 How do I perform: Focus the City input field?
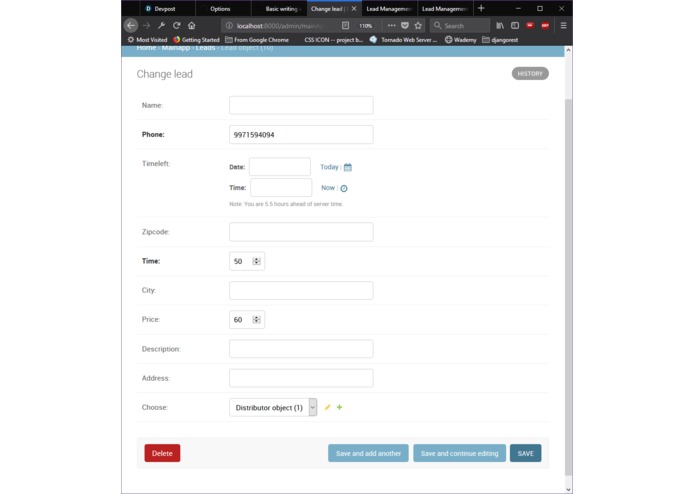pos(301,290)
